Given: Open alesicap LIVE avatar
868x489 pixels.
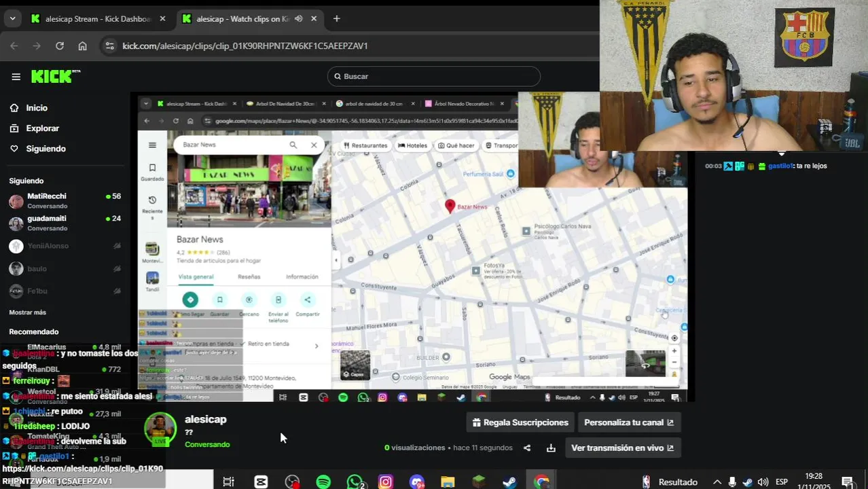Looking at the screenshot, I should point(160,430).
